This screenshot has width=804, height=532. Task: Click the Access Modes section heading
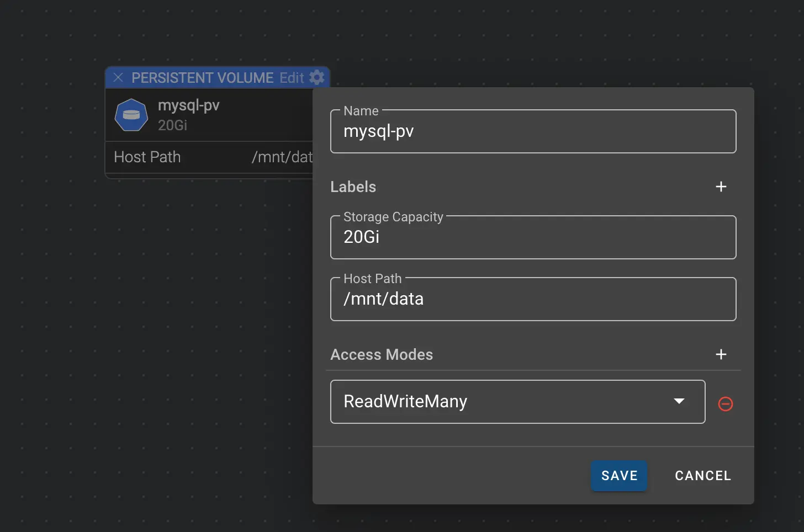pos(382,354)
